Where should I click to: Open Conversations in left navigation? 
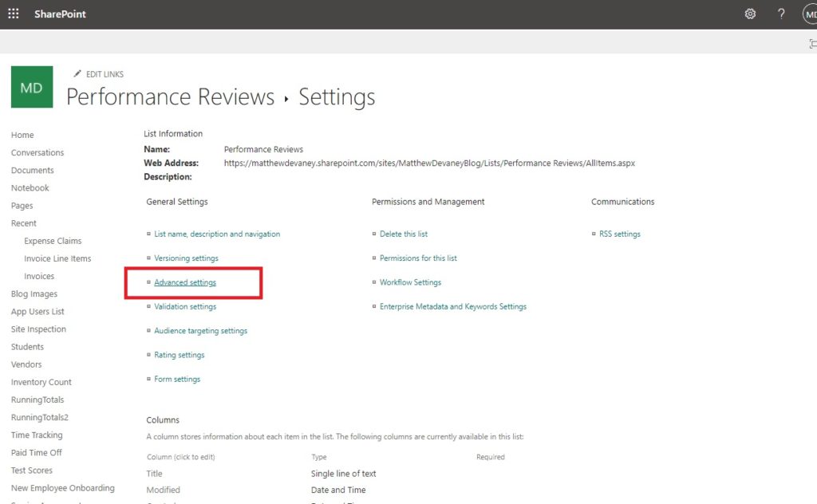(37, 152)
